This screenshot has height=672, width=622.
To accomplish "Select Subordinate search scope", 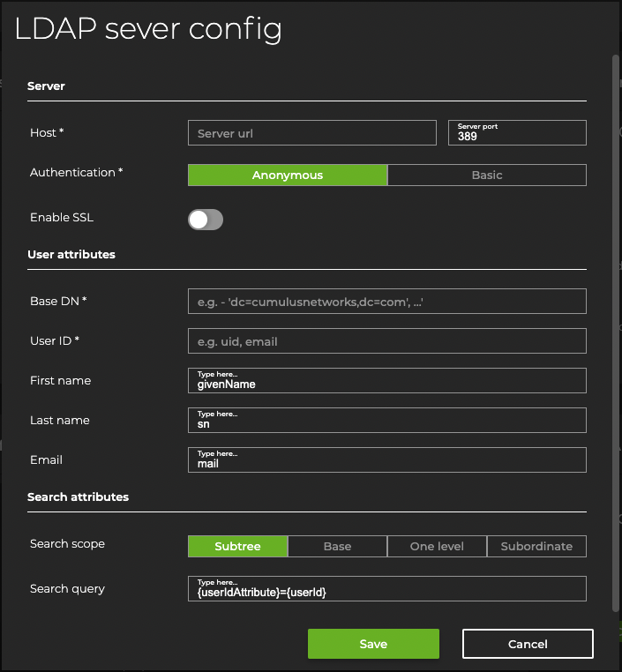I will 536,547.
